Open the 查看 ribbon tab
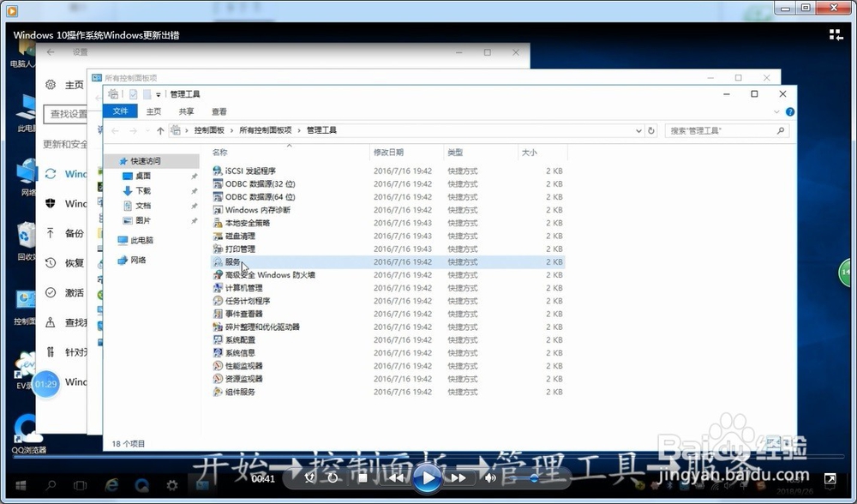 [219, 111]
